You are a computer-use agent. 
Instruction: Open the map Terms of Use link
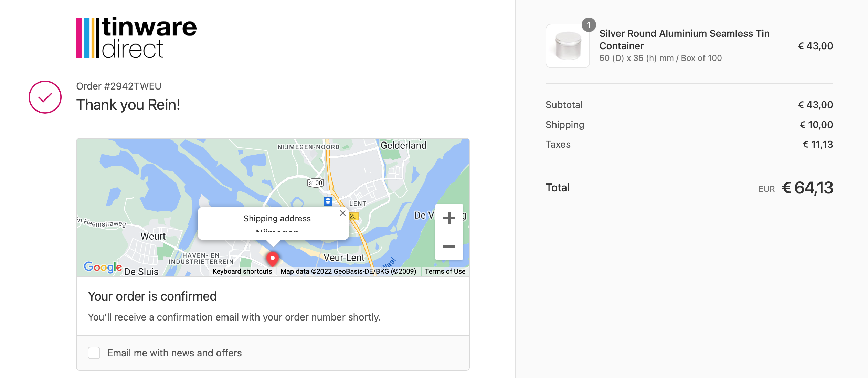coord(445,271)
